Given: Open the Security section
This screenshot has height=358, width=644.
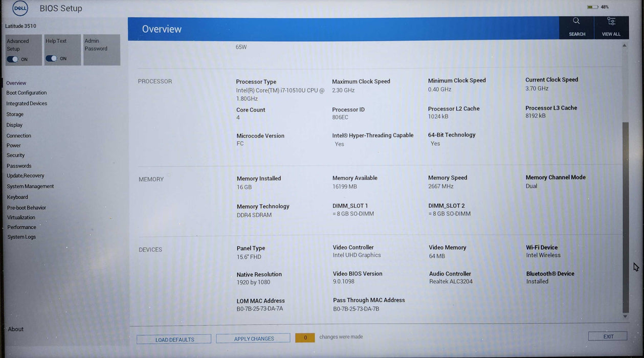Looking at the screenshot, I should [x=15, y=155].
